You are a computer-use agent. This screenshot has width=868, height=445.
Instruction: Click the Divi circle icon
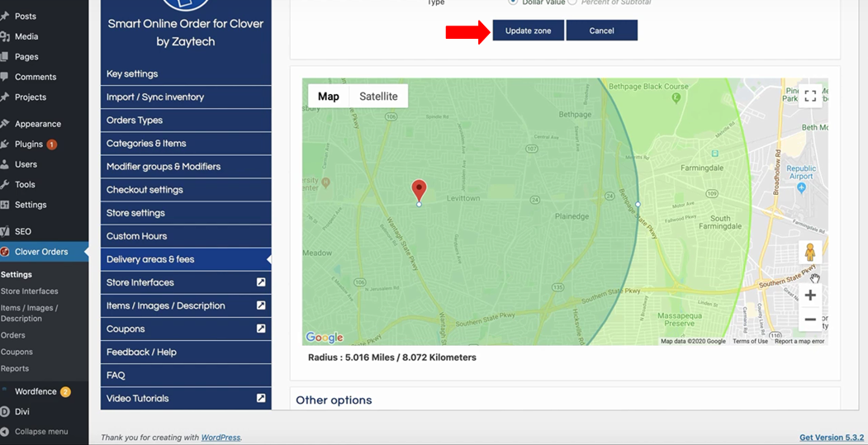coord(4,411)
